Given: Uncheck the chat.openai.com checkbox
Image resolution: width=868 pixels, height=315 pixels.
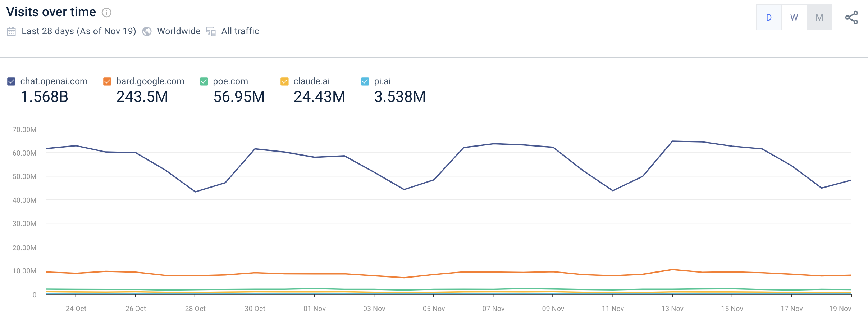Looking at the screenshot, I should (x=12, y=81).
